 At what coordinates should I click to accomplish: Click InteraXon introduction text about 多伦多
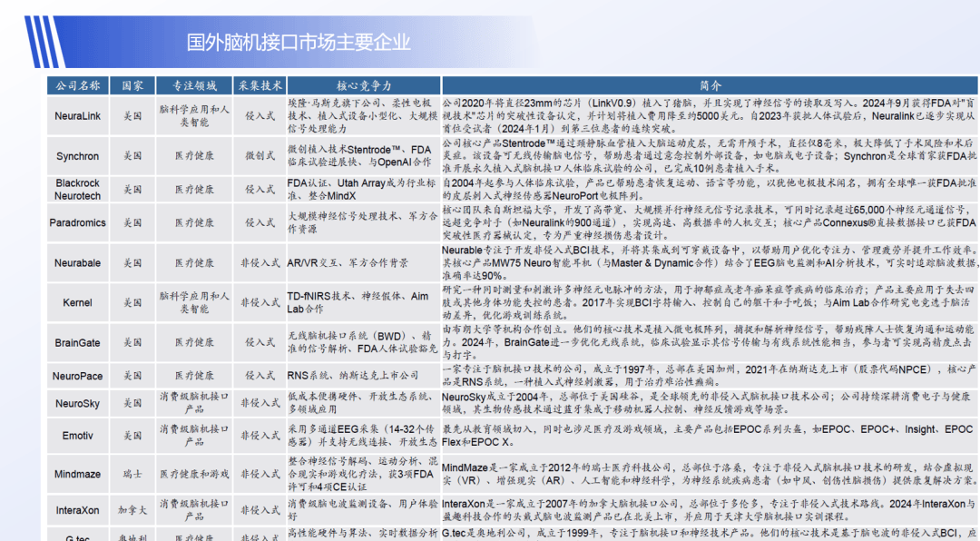click(710, 510)
